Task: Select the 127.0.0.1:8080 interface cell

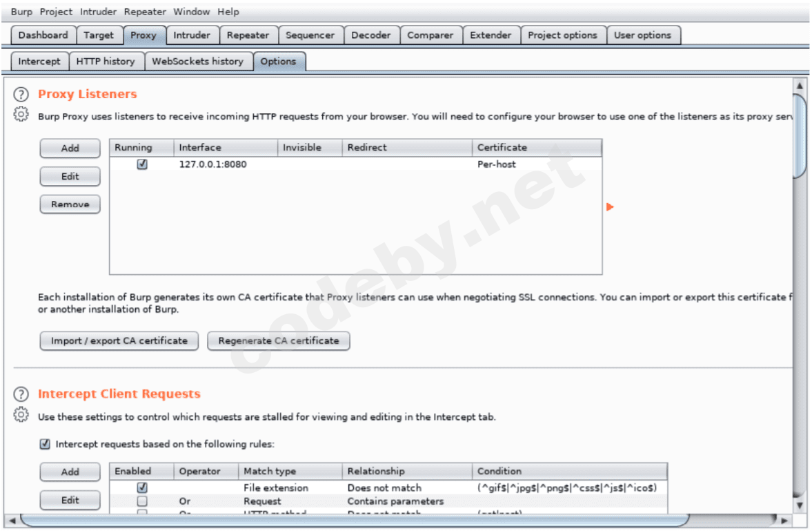Action: pyautogui.click(x=226, y=164)
